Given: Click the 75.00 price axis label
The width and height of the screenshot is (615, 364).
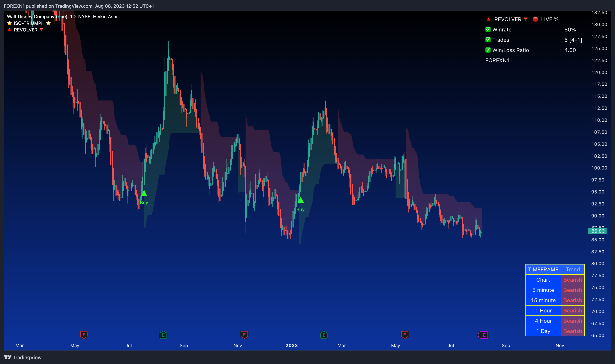Looking at the screenshot, I should point(598,287).
